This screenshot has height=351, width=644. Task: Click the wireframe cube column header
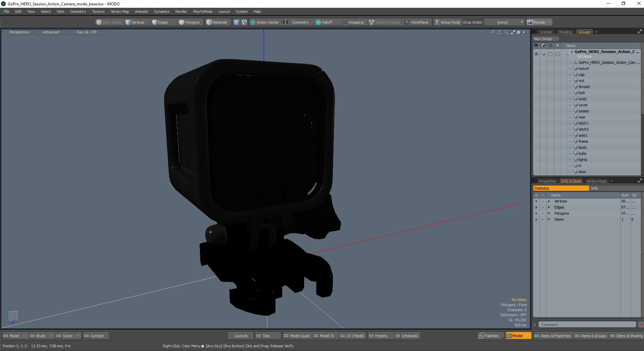tap(551, 45)
